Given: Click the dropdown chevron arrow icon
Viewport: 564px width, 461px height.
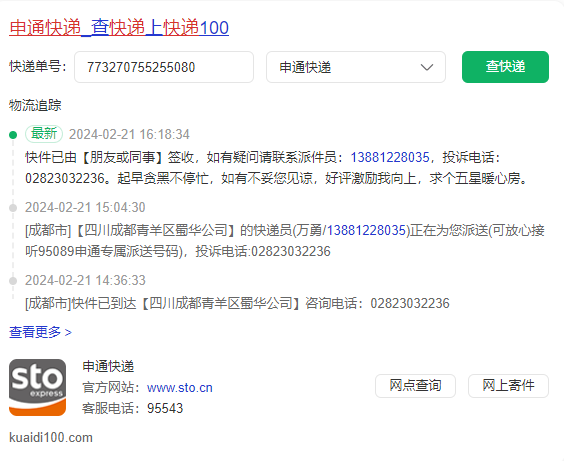Looking at the screenshot, I should pyautogui.click(x=427, y=67).
